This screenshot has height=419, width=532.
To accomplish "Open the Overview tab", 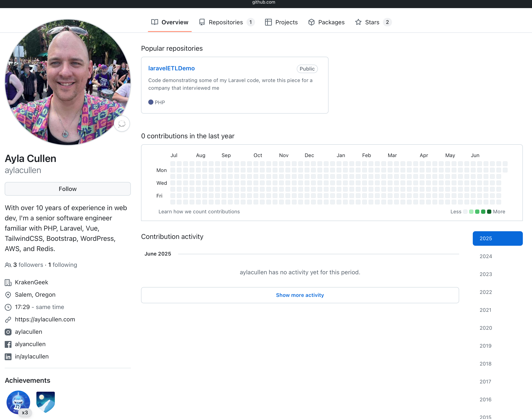I will (x=170, y=22).
